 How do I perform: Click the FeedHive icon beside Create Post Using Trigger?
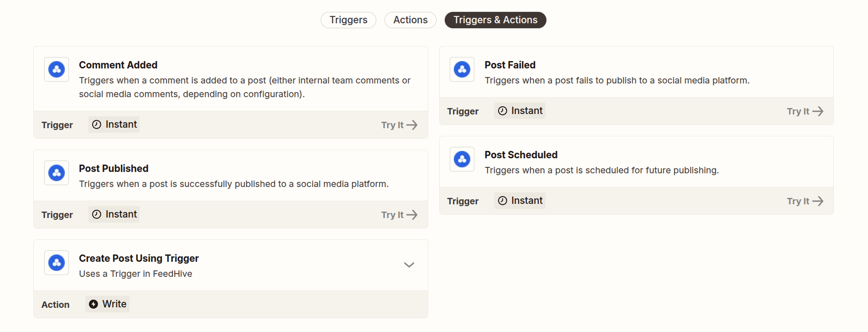(x=57, y=263)
